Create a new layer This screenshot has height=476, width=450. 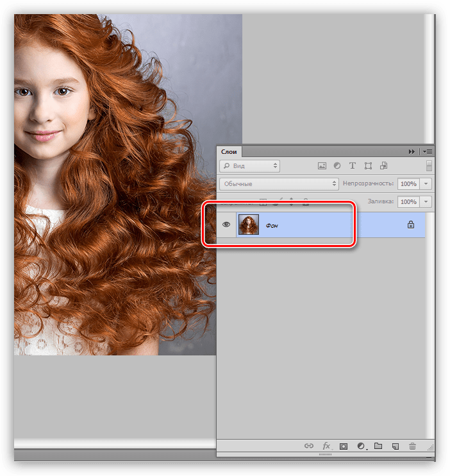point(396,446)
